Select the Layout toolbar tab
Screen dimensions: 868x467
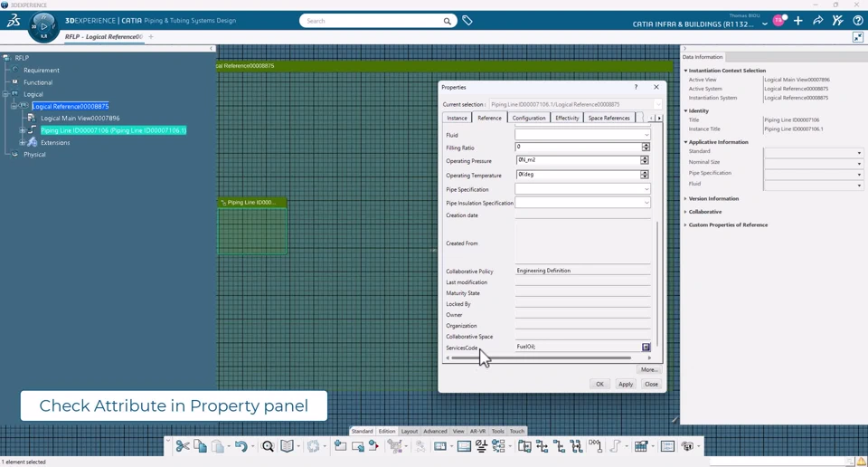[409, 431]
